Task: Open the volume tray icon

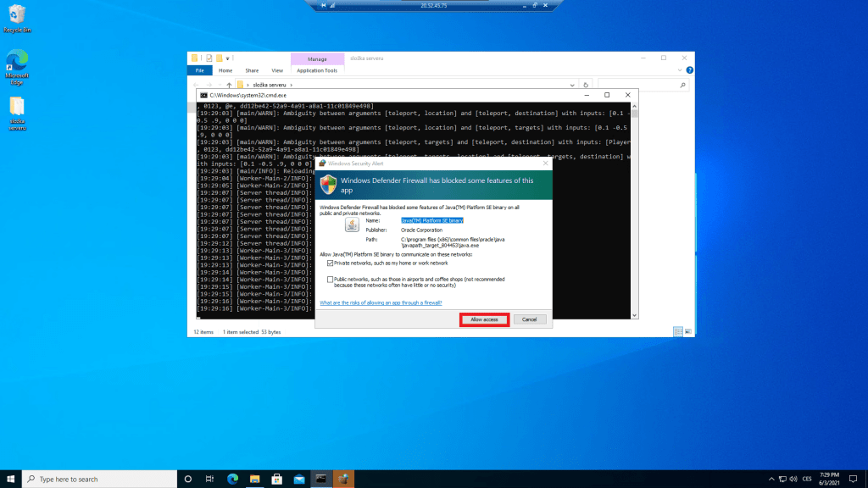Action: coord(793,480)
